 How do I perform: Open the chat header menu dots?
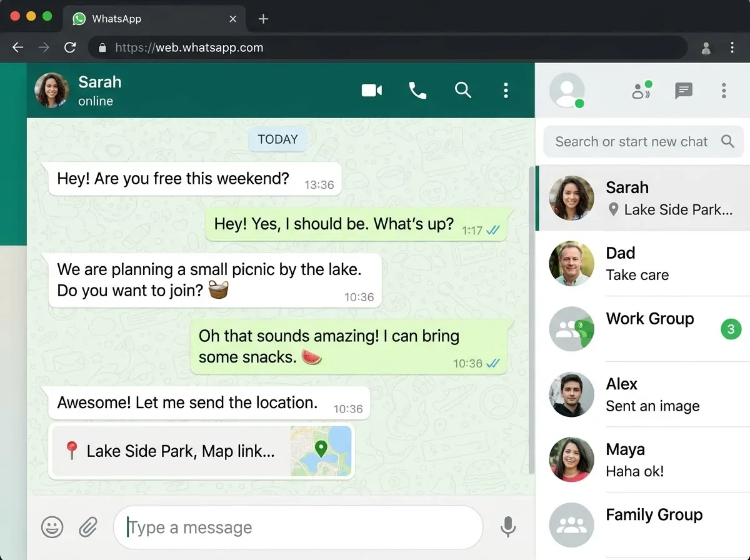point(506,91)
